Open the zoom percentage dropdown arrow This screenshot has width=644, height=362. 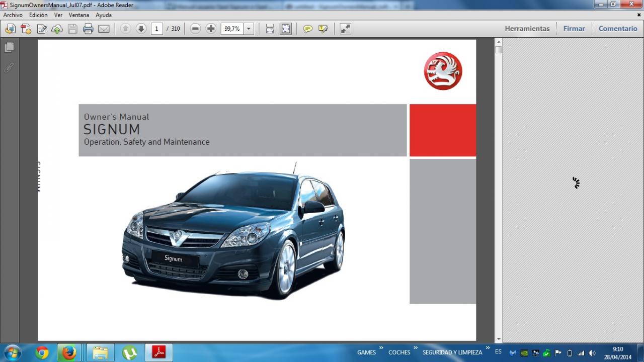coord(249,29)
